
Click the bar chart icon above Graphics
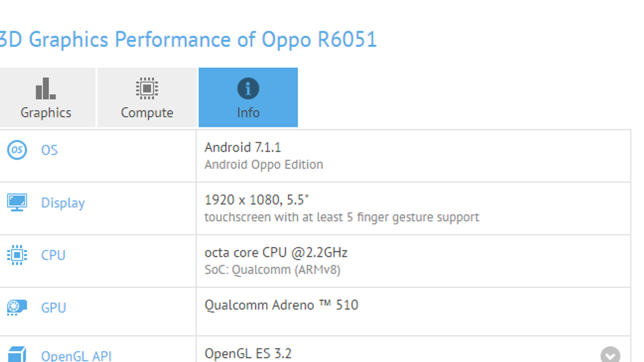(45, 88)
